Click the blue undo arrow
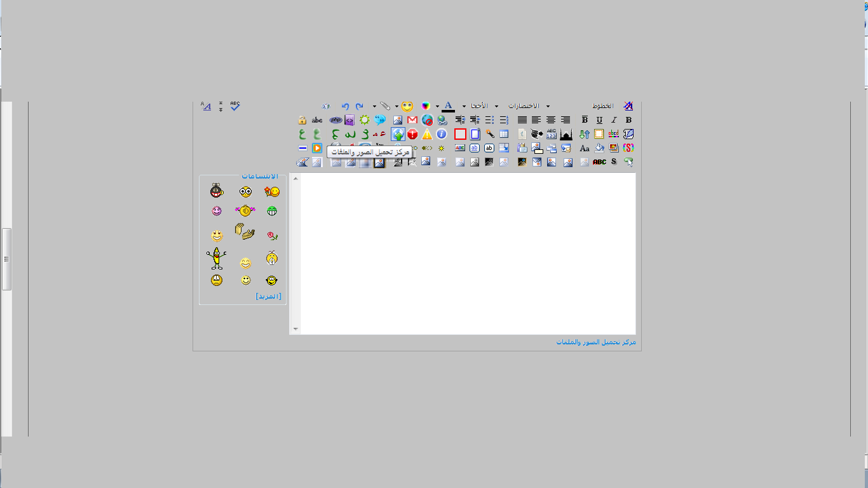Image resolution: width=868 pixels, height=488 pixels. pyautogui.click(x=345, y=106)
